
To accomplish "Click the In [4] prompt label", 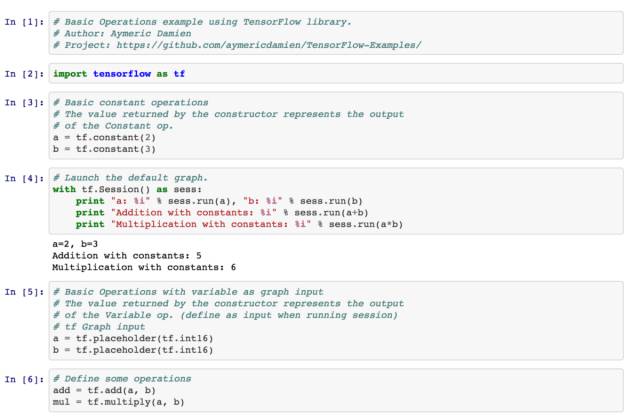I will pos(24,178).
